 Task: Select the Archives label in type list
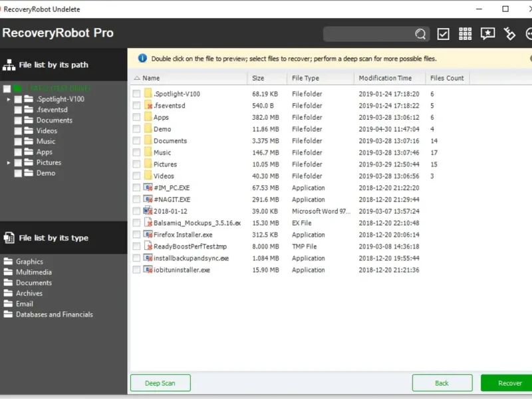(29, 293)
